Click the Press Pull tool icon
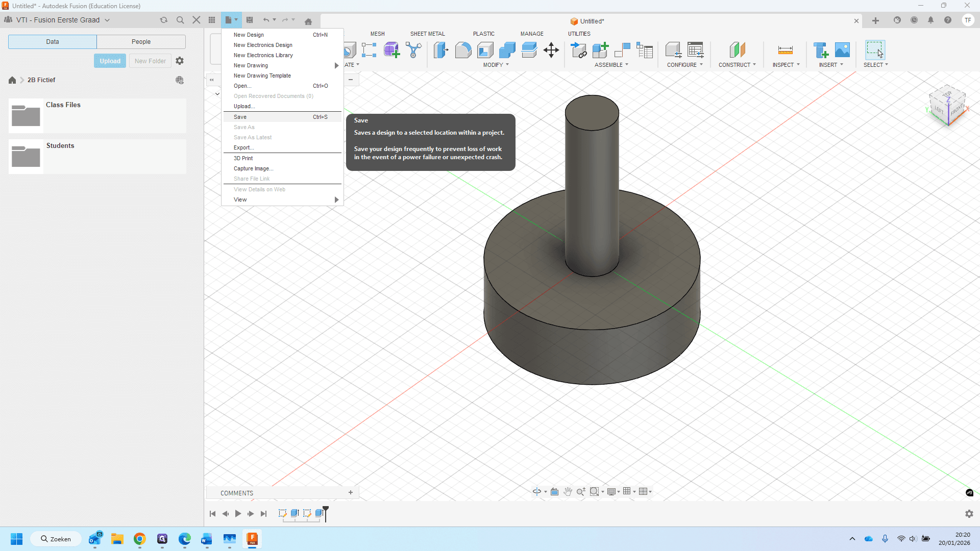 pos(441,50)
